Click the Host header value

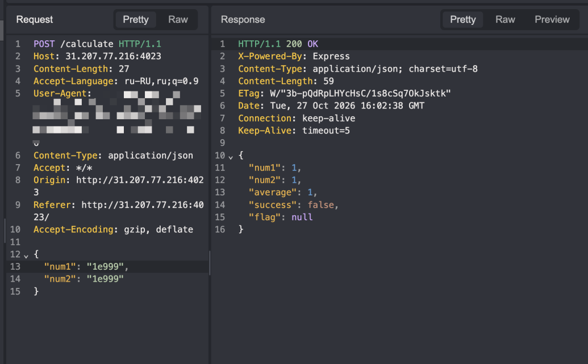click(x=113, y=56)
